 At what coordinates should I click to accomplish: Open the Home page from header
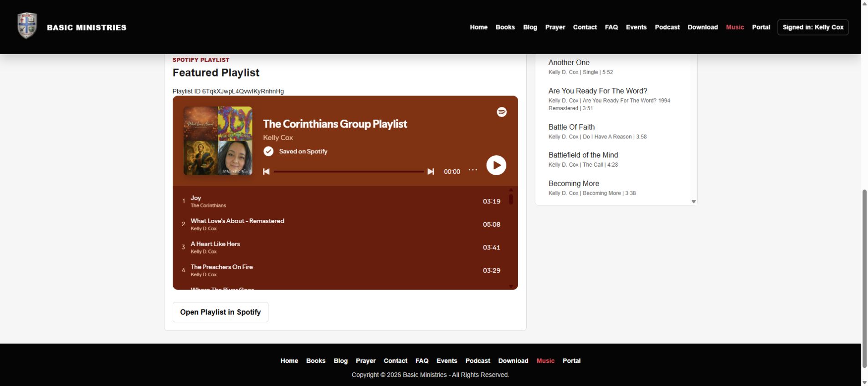(x=478, y=27)
